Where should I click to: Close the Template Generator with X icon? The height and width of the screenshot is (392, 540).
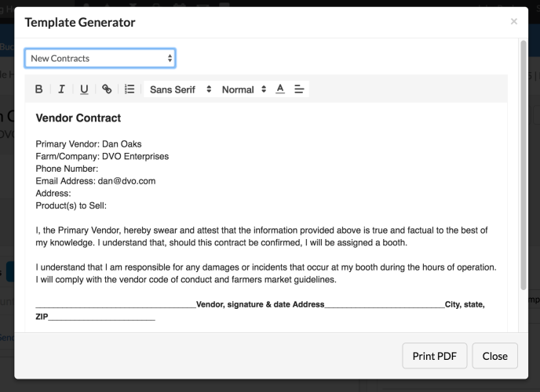click(x=514, y=22)
